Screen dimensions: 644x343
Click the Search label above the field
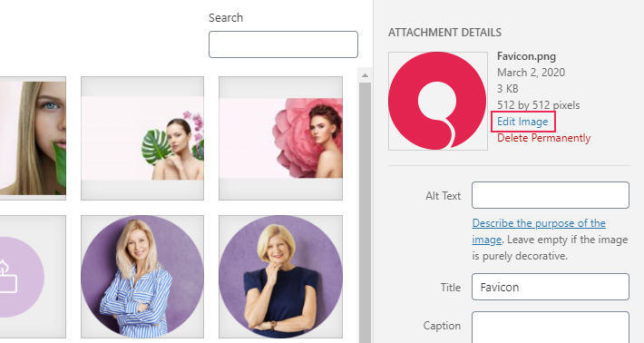pos(226,17)
